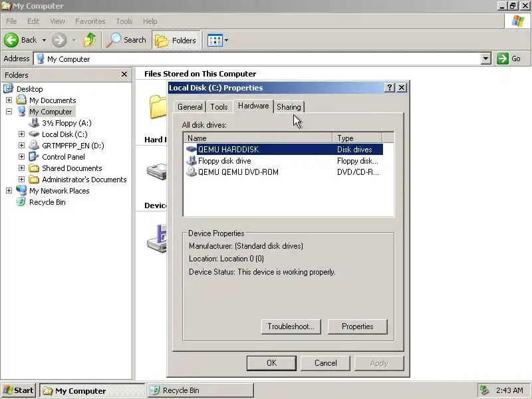Select QEMU HARDDISK in drive list
This screenshot has height=399, width=532.
[x=284, y=149]
